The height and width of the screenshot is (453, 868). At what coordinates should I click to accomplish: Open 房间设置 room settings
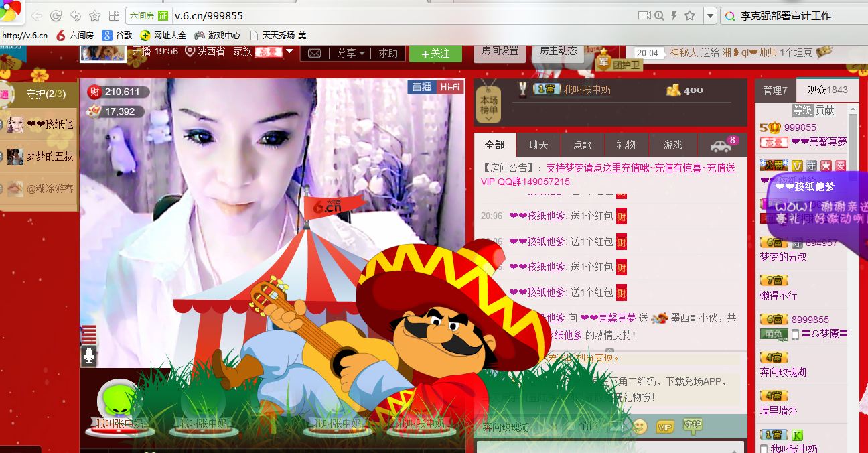tap(500, 51)
